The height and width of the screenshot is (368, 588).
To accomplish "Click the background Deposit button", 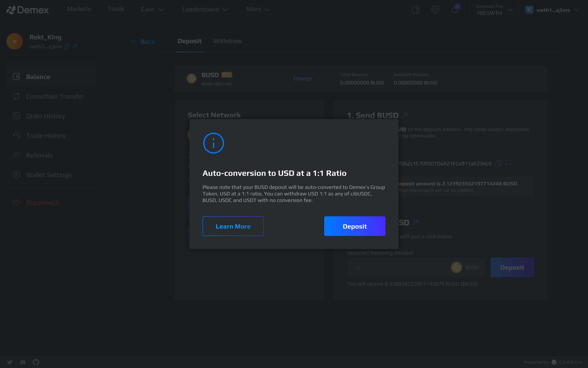I will (512, 267).
